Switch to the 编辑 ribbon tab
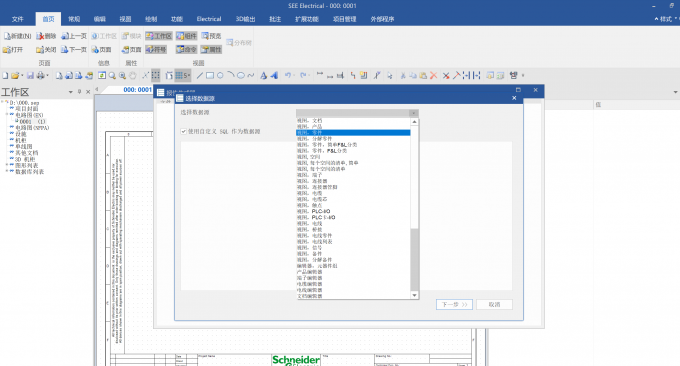Image resolution: width=680 pixels, height=366 pixels. point(100,19)
